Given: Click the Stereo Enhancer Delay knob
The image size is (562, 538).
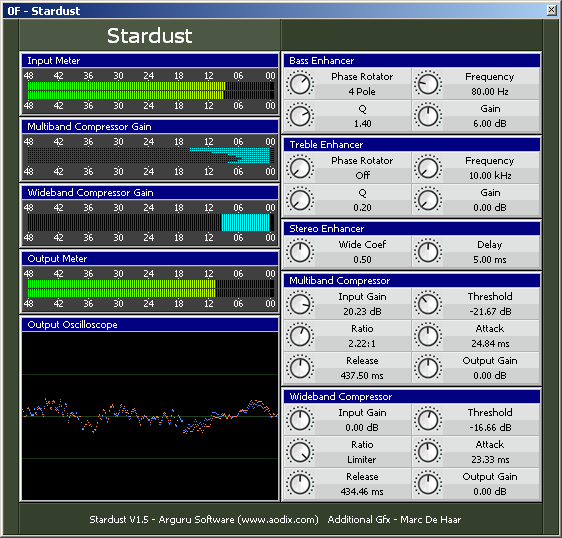Looking at the screenshot, I should [x=428, y=252].
